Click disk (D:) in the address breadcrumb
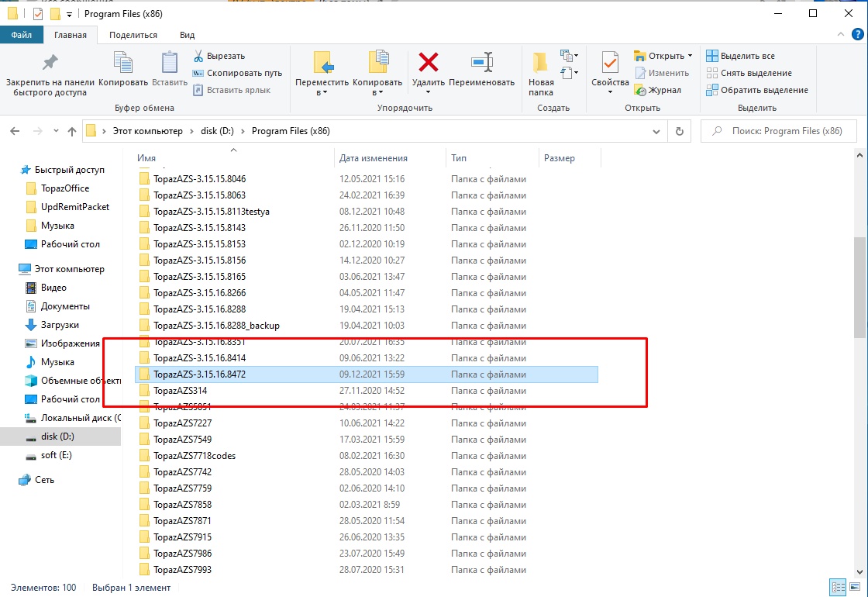This screenshot has height=597, width=868. [x=217, y=131]
